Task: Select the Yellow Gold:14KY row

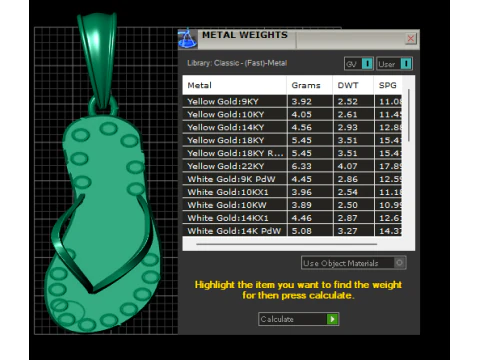Action: tap(292, 127)
